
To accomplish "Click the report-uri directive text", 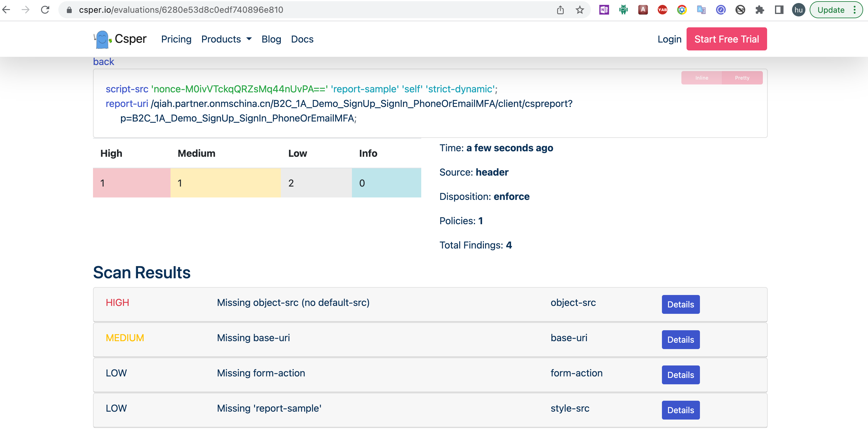I will click(127, 104).
